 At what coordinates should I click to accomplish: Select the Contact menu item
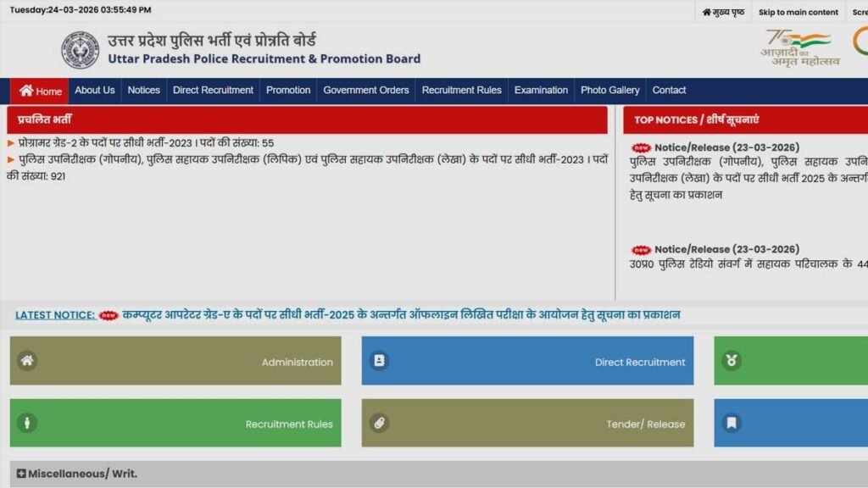tap(670, 90)
